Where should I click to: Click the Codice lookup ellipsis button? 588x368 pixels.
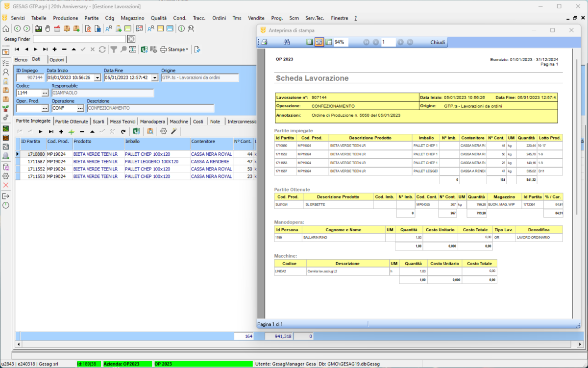45,93
